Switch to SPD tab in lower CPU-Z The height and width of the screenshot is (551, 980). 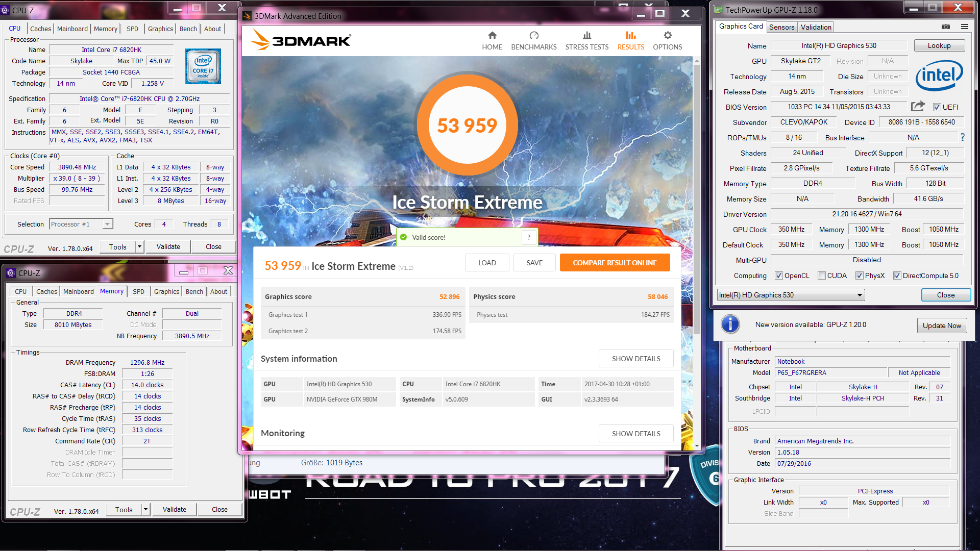(138, 291)
